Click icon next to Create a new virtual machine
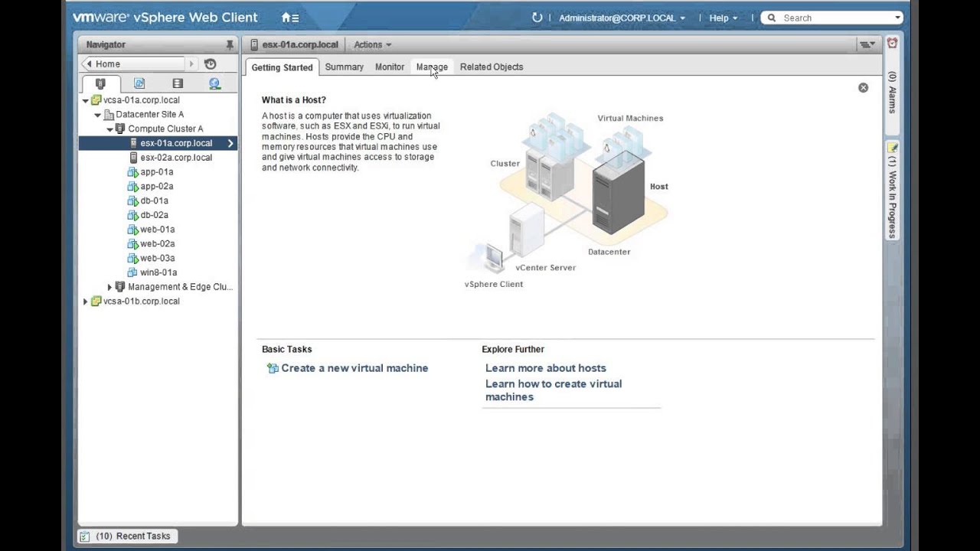 (273, 368)
